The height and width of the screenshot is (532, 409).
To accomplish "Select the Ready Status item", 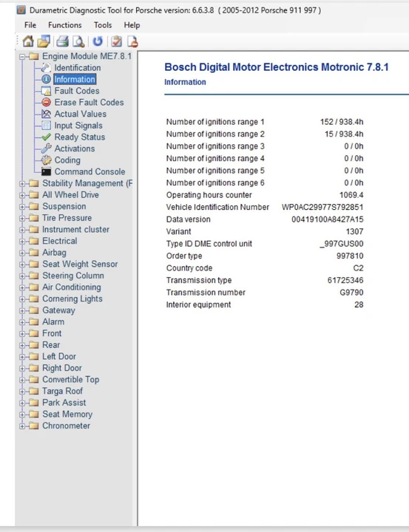I will click(x=79, y=137).
